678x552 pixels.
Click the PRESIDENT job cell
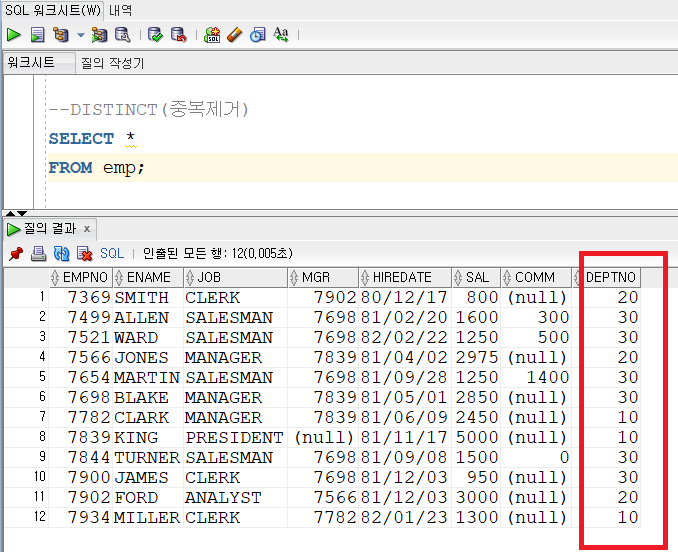click(x=236, y=437)
